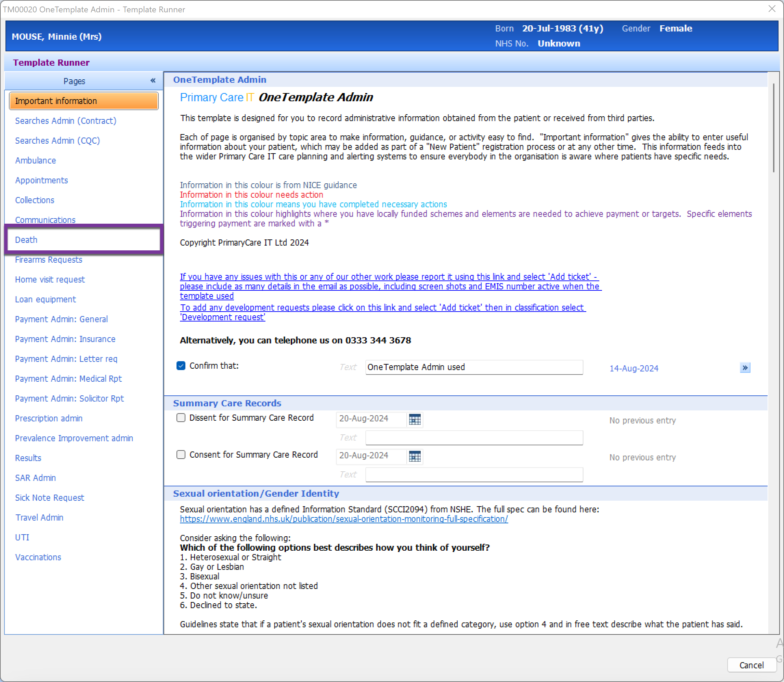The image size is (784, 682).
Task: Open the Communications page
Action: point(45,220)
